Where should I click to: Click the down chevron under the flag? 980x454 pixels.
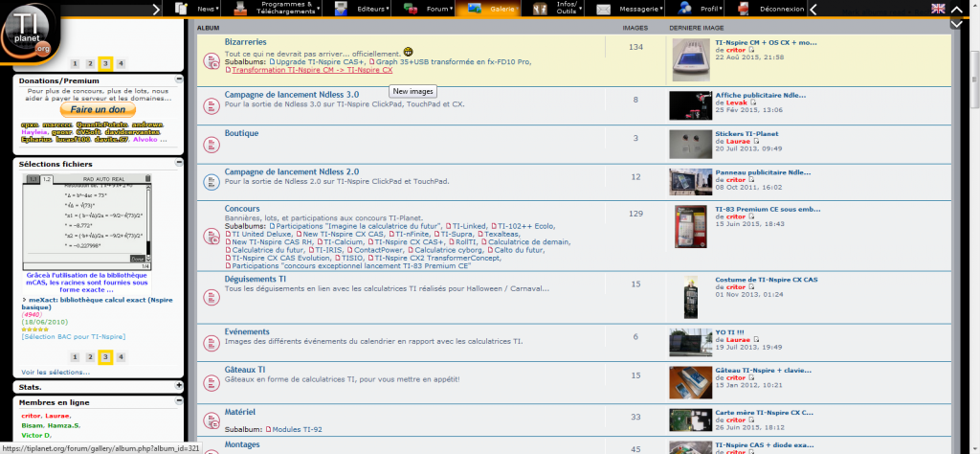(x=957, y=24)
